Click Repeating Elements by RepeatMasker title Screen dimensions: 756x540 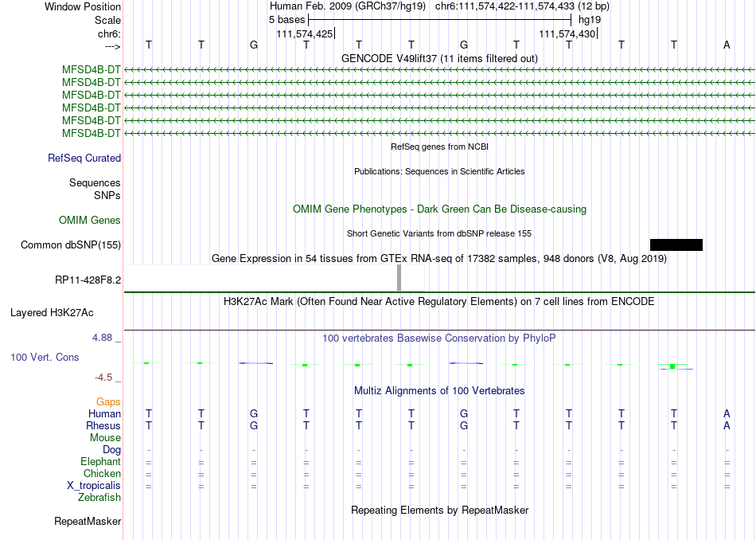click(439, 510)
